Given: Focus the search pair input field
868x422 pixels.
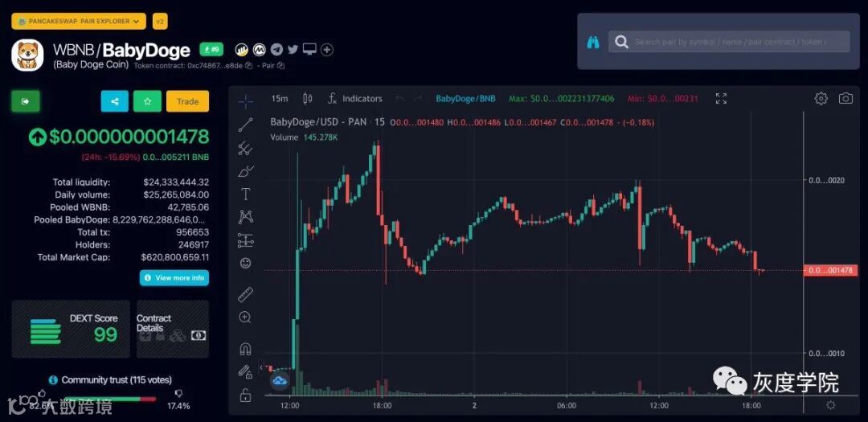Looking at the screenshot, I should [x=729, y=42].
